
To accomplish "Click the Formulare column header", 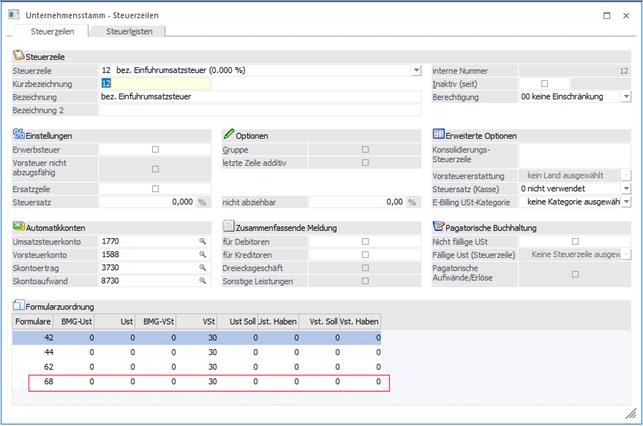I will [33, 321].
